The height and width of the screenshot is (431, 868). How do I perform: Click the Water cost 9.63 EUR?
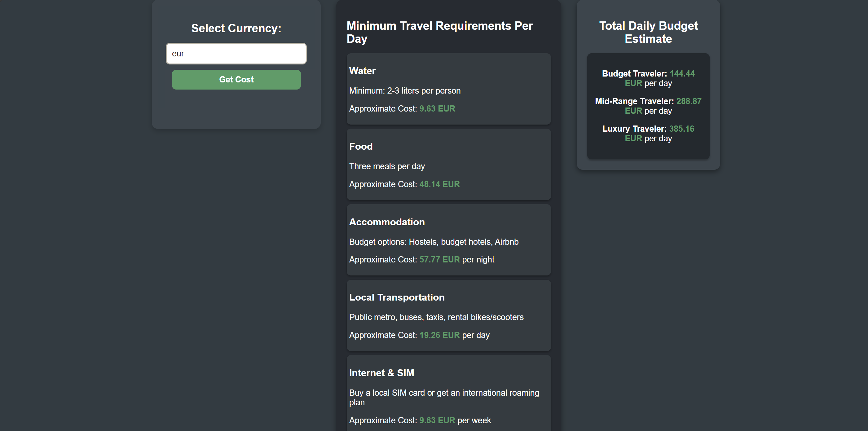tap(437, 109)
